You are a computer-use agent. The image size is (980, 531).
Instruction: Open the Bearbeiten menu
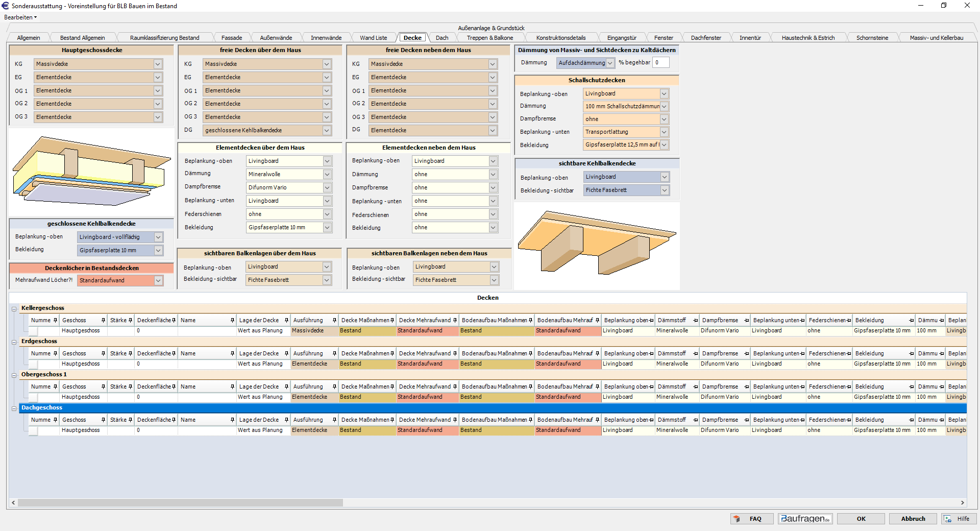20,17
